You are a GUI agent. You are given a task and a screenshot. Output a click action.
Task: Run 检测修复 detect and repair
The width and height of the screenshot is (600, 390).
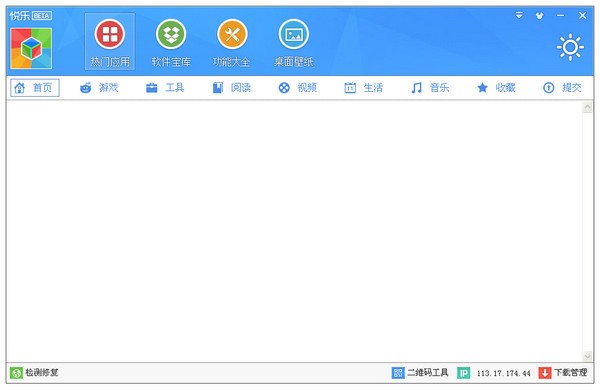[x=34, y=372]
